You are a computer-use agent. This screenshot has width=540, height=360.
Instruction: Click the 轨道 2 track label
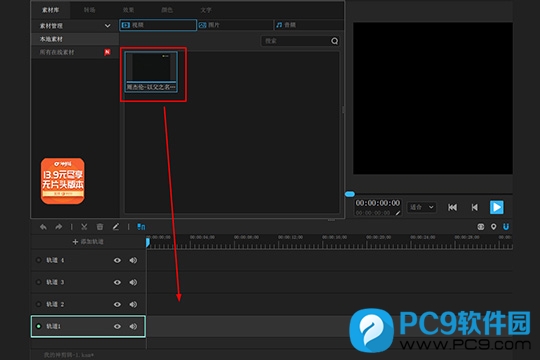55,304
